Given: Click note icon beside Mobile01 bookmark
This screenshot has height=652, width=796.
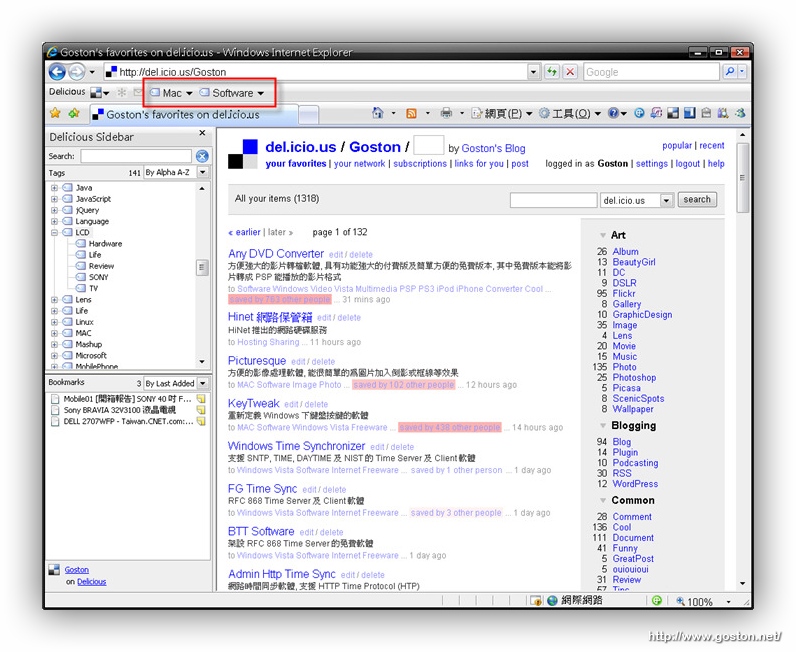Looking at the screenshot, I should (x=201, y=399).
